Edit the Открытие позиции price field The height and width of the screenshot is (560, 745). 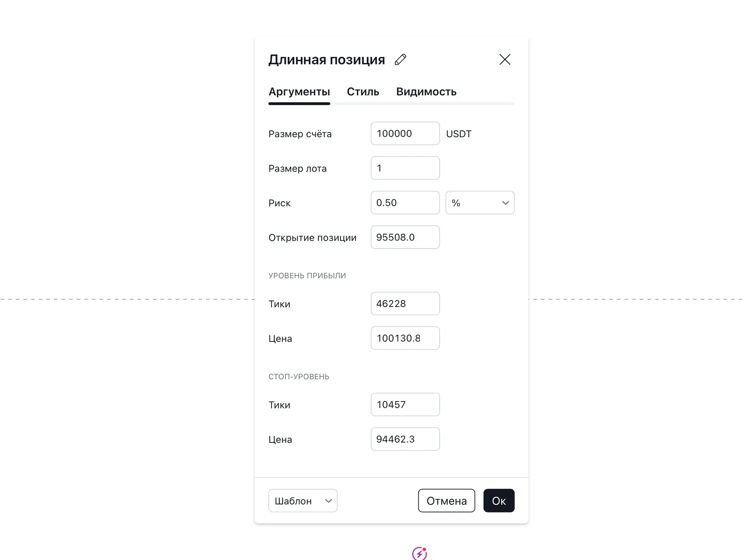[405, 237]
